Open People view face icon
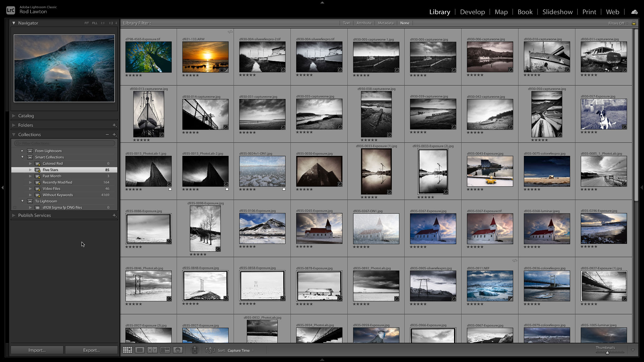The width and height of the screenshot is (644, 362). pos(178,350)
